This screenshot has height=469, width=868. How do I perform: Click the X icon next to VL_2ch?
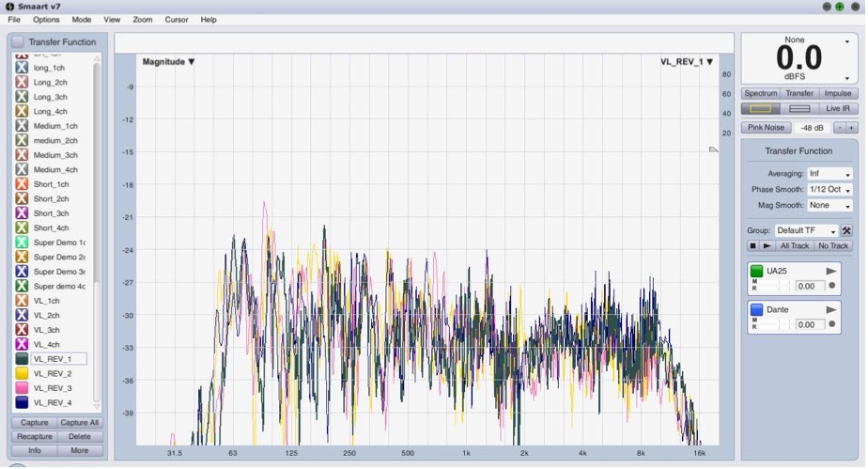(22, 315)
